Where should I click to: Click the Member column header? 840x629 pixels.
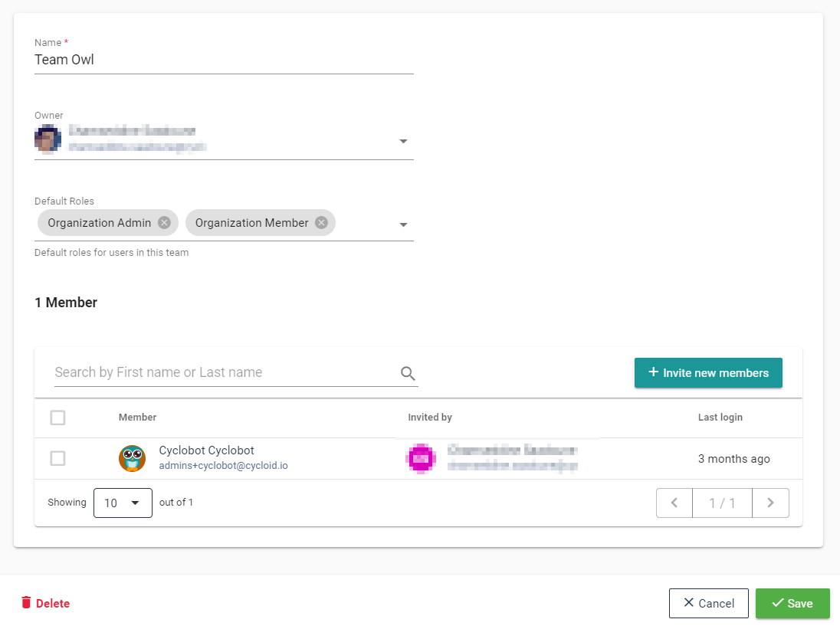pyautogui.click(x=137, y=418)
